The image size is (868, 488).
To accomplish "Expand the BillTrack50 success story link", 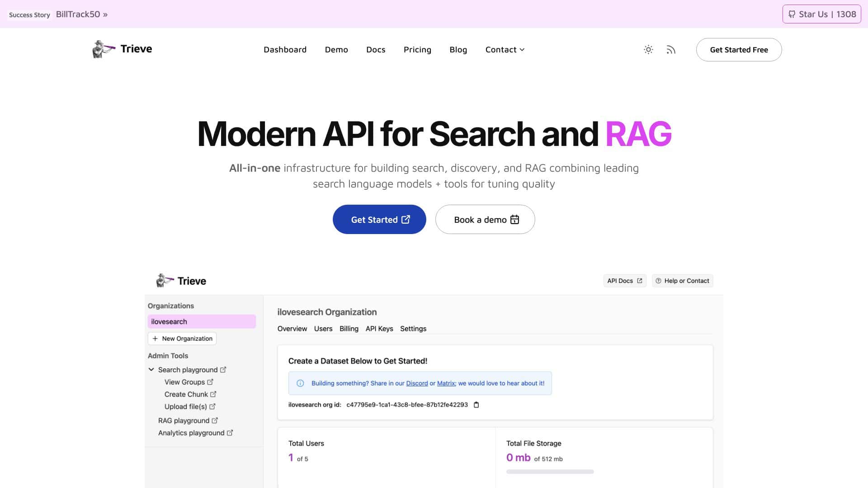I will click(82, 14).
